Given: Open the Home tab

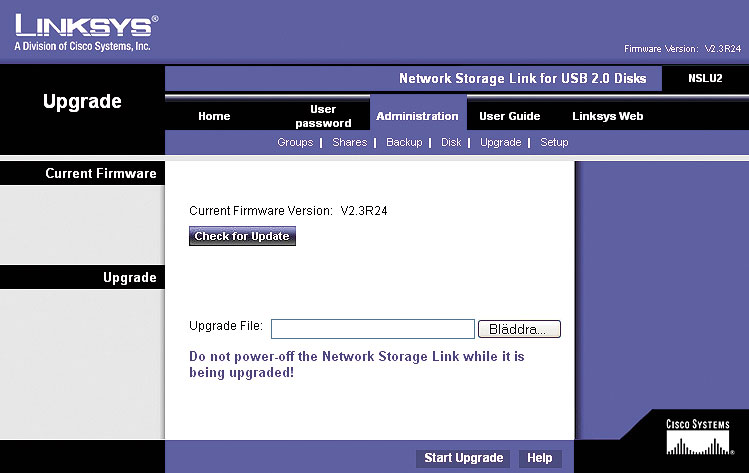Looking at the screenshot, I should (214, 116).
